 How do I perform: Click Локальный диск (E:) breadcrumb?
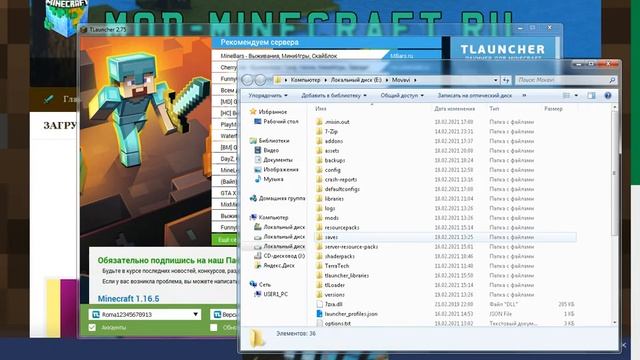click(x=356, y=80)
